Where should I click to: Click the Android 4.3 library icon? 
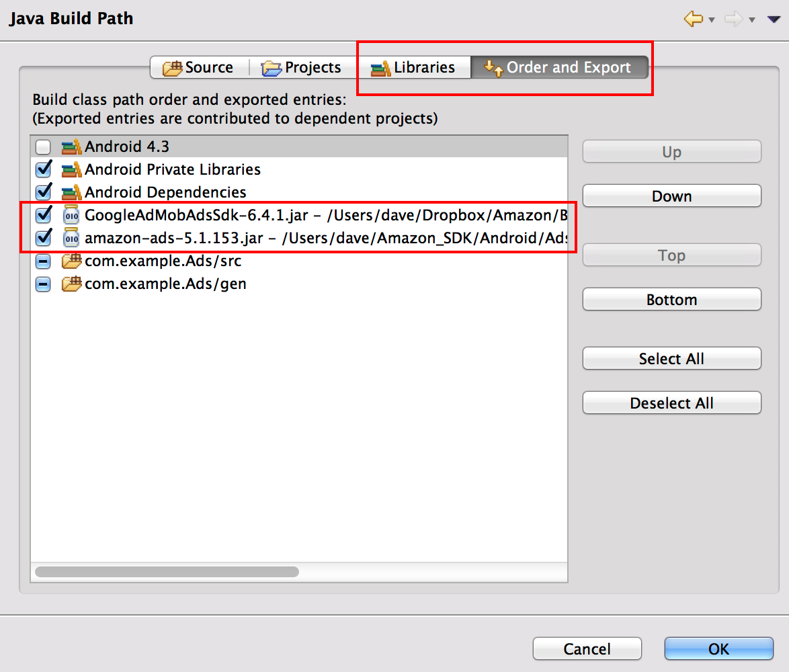coord(71,147)
